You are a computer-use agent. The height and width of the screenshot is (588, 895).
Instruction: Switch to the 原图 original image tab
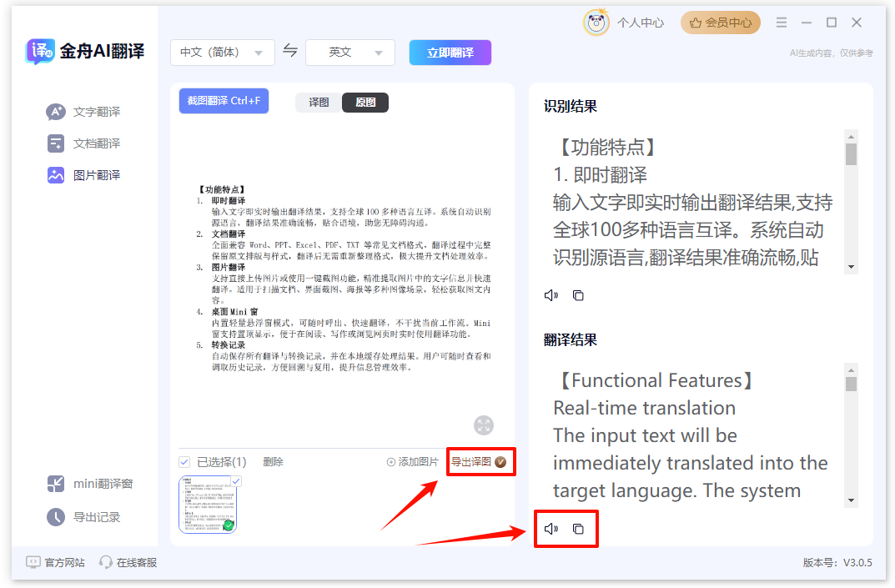point(365,101)
